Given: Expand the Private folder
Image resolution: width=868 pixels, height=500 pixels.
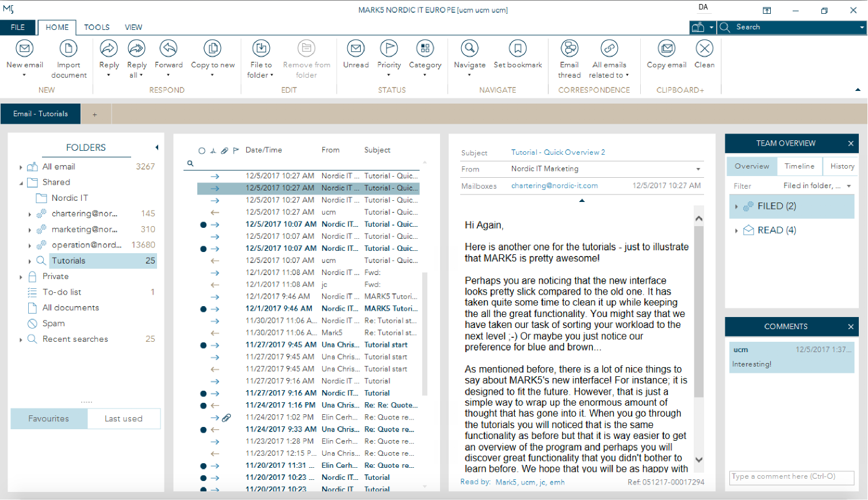Looking at the screenshot, I should [21, 277].
